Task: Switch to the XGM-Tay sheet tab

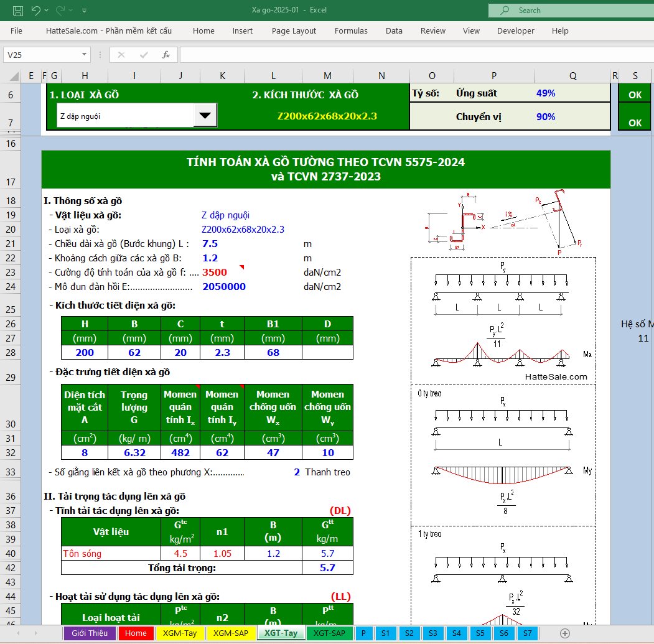Action: click(x=180, y=633)
